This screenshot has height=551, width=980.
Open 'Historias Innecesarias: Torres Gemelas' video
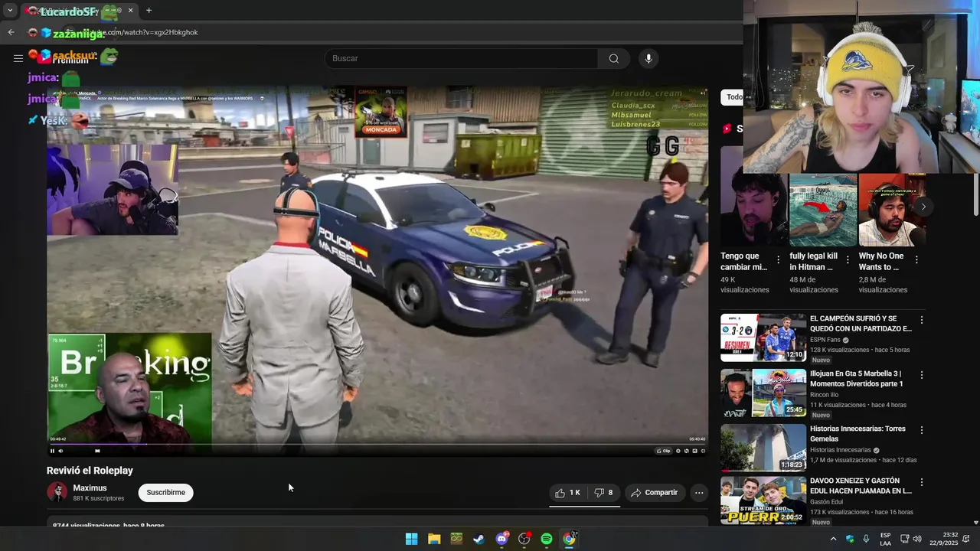tap(857, 434)
